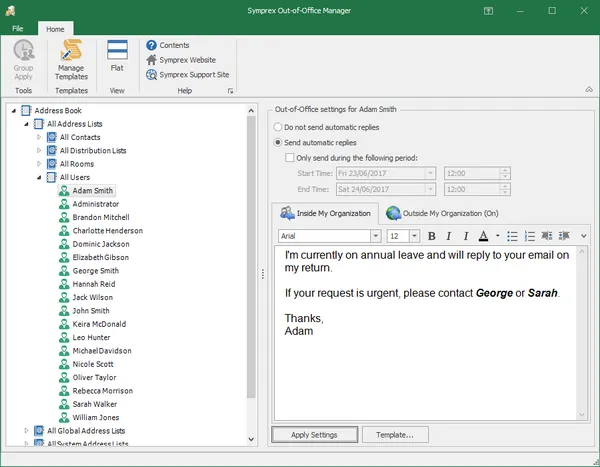Insert a bulleted list
Image resolution: width=600 pixels, height=467 pixels.
tap(512, 236)
